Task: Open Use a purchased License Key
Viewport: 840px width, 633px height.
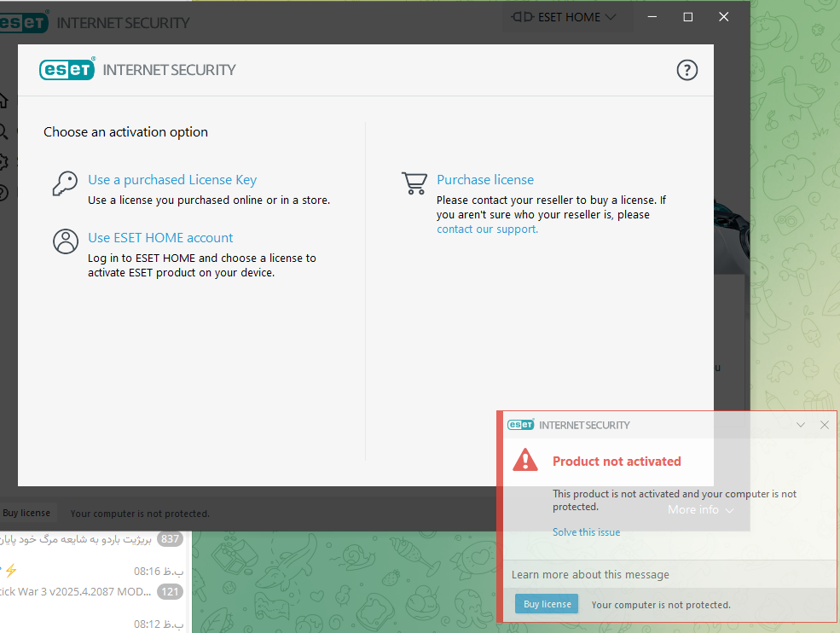Action: coord(172,180)
